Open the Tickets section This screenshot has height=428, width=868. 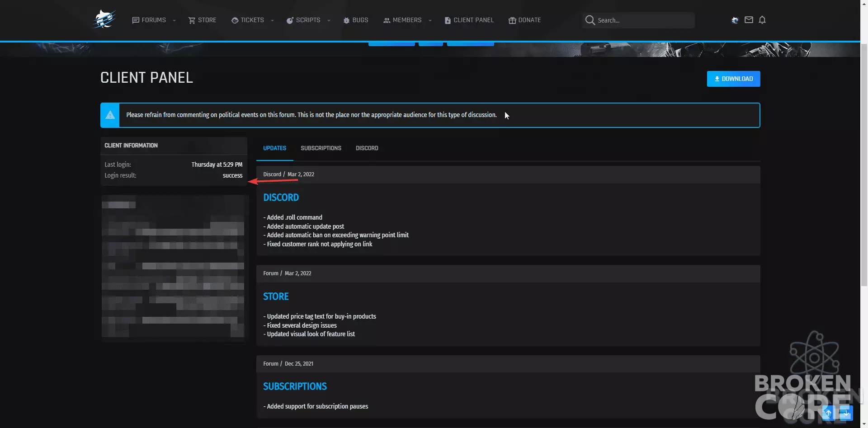[x=248, y=20]
